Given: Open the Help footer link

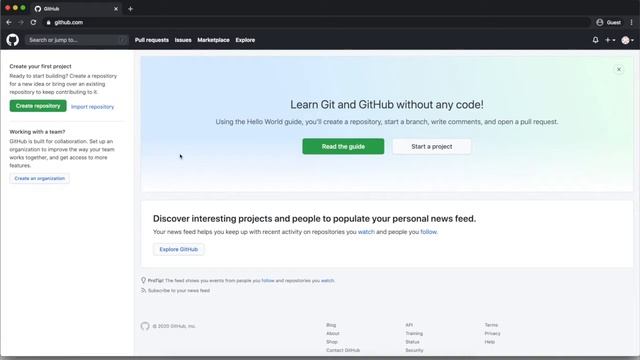Looking at the screenshot, I should pos(490,342).
